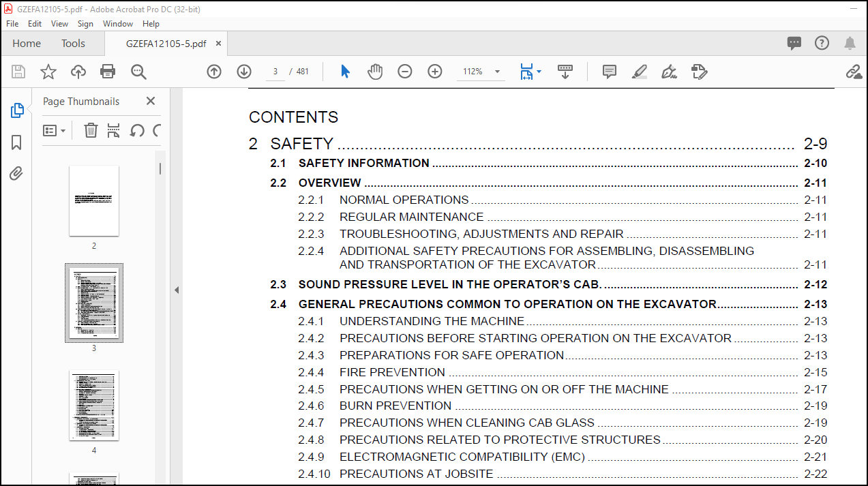Screen dimensions: 868x486
Task: Open comments chat bubble icon
Action: [794, 43]
